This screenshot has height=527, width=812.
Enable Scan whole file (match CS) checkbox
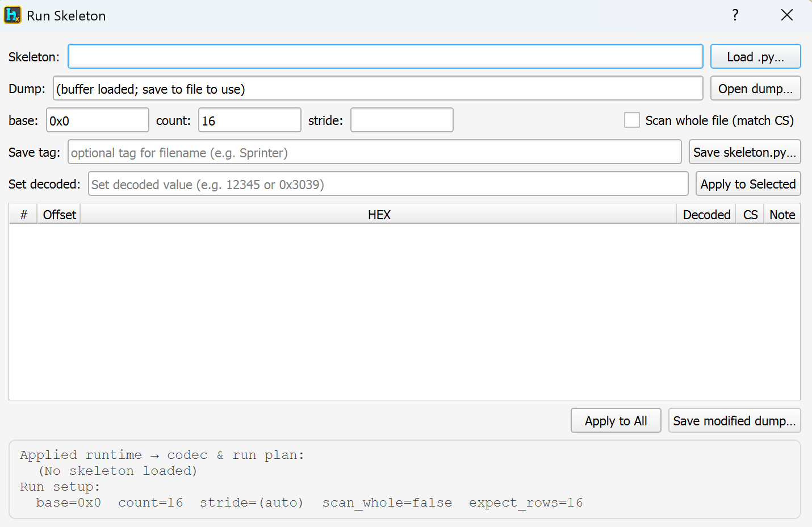[632, 120]
